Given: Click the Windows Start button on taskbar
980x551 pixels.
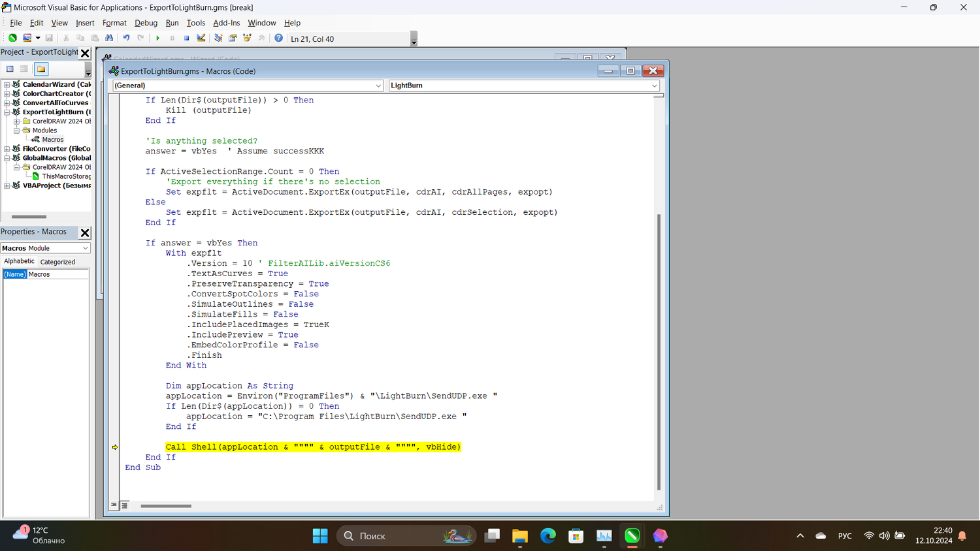Looking at the screenshot, I should pyautogui.click(x=320, y=536).
